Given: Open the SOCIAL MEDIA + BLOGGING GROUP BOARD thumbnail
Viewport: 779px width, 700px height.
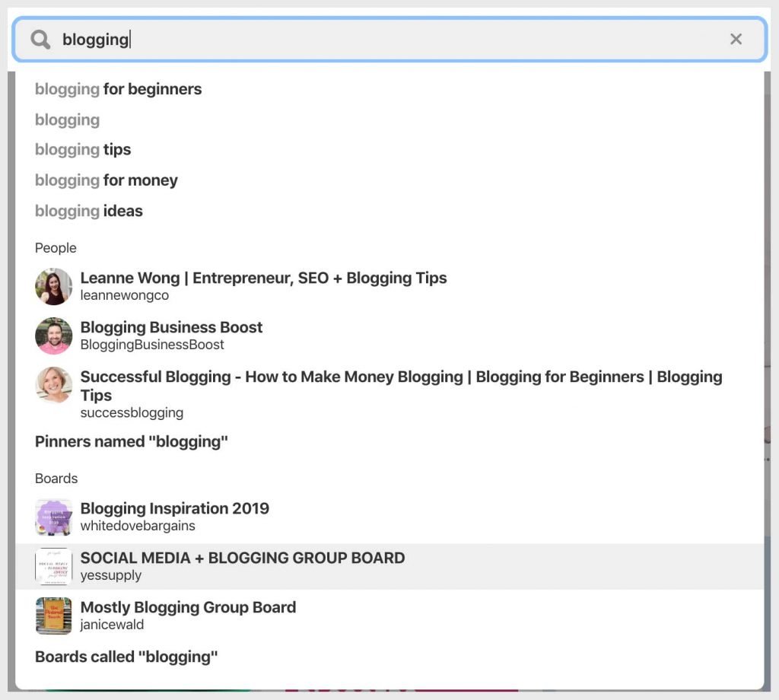Looking at the screenshot, I should point(52,566).
